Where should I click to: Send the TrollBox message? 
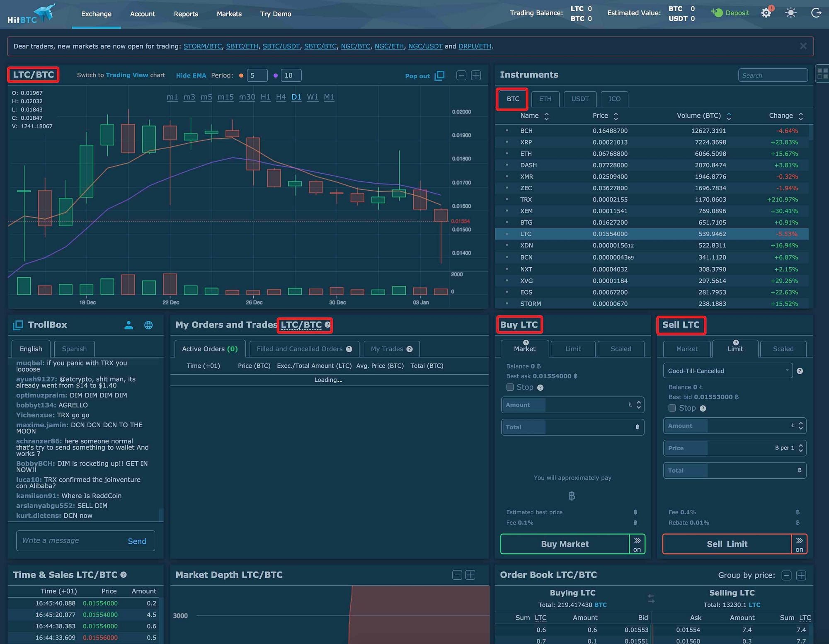point(137,541)
